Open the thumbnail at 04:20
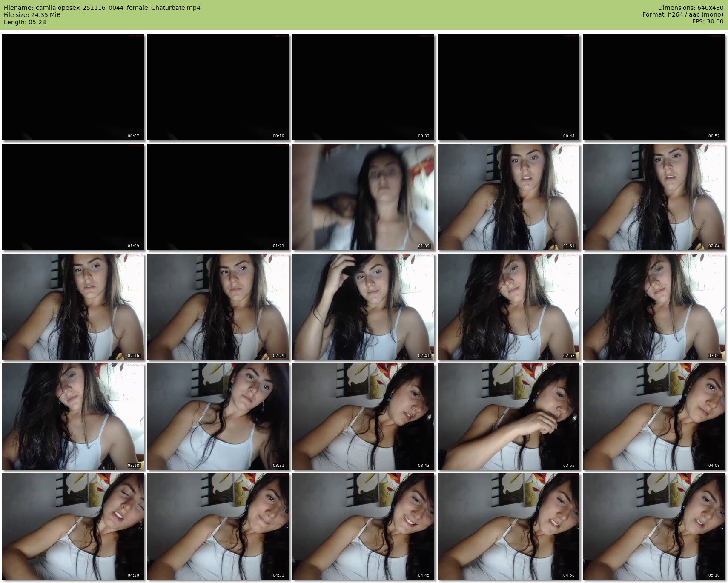This screenshot has width=728, height=583. (x=73, y=526)
